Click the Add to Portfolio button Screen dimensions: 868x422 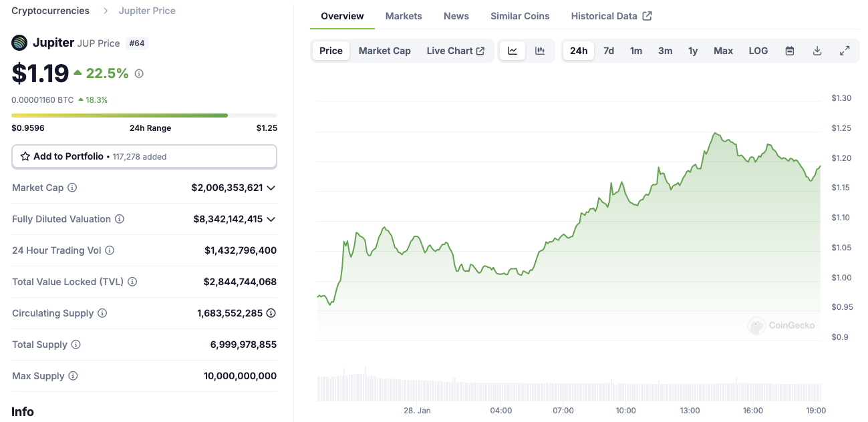(144, 156)
